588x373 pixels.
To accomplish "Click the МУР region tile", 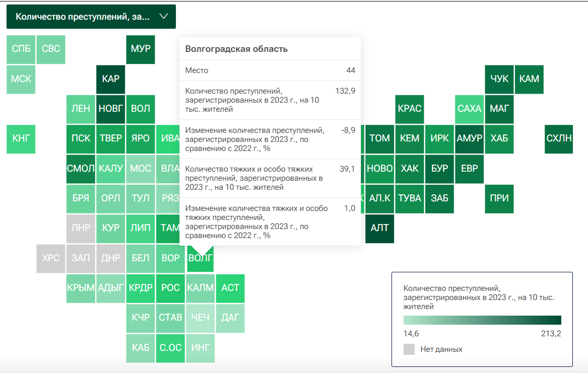I will click(x=141, y=49).
